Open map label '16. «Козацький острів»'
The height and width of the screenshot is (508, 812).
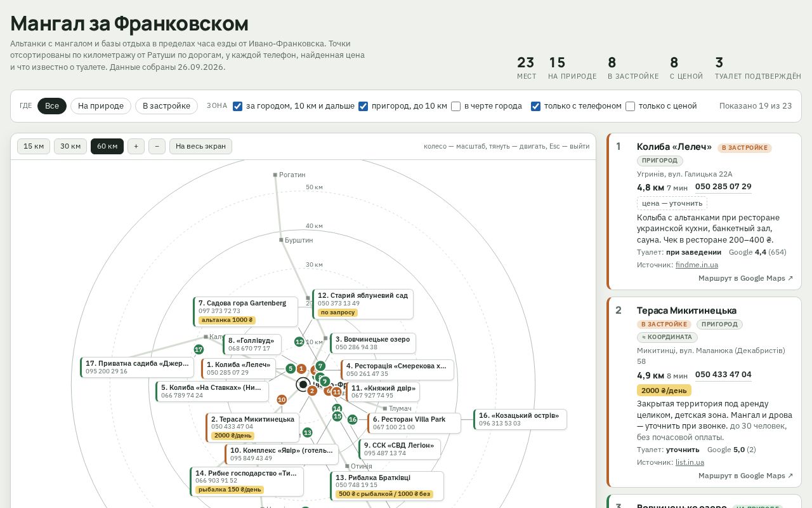coord(520,419)
